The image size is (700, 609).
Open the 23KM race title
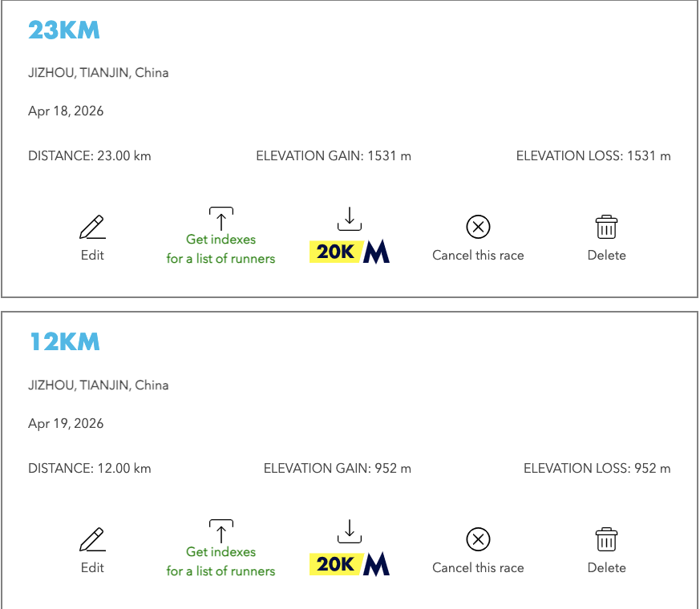pos(64,30)
